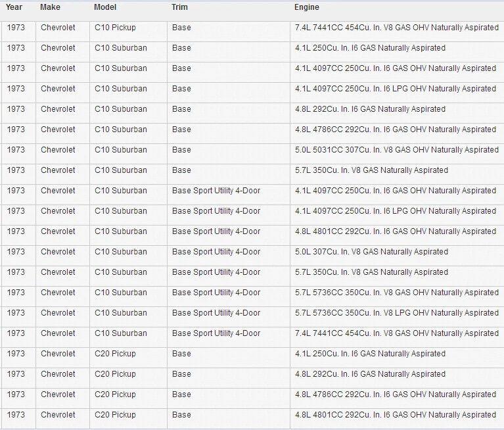The height and width of the screenshot is (430, 504).
Task: Click the Make column header
Action: 50,7
